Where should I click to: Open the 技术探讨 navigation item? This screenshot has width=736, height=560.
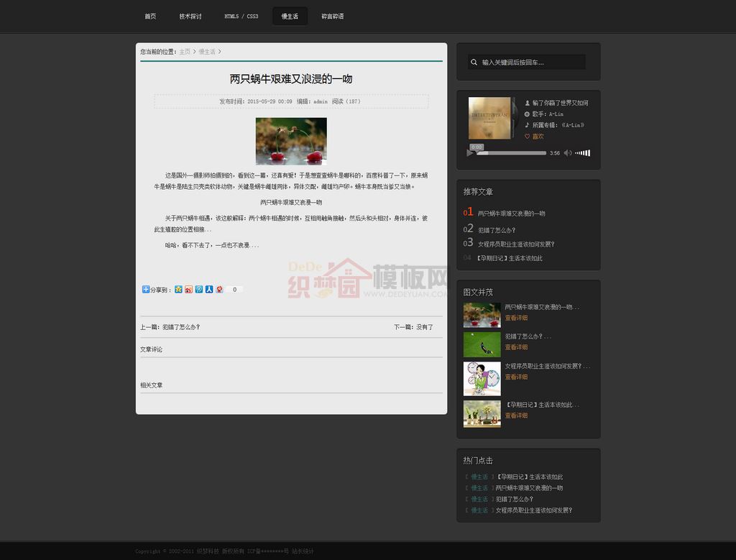(x=190, y=16)
